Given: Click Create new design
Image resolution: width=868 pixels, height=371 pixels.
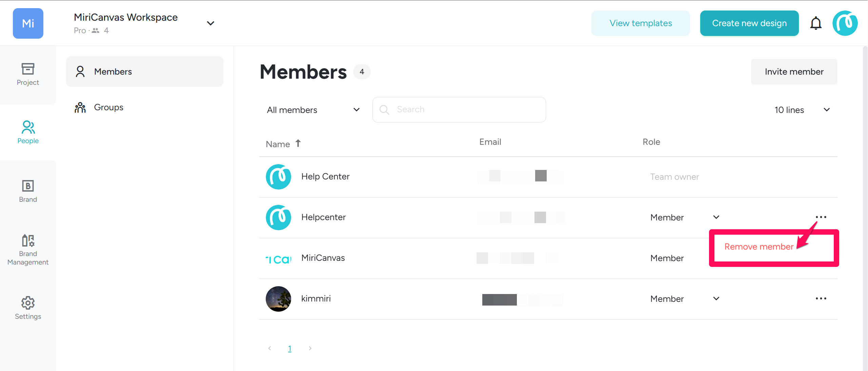Looking at the screenshot, I should pyautogui.click(x=749, y=23).
